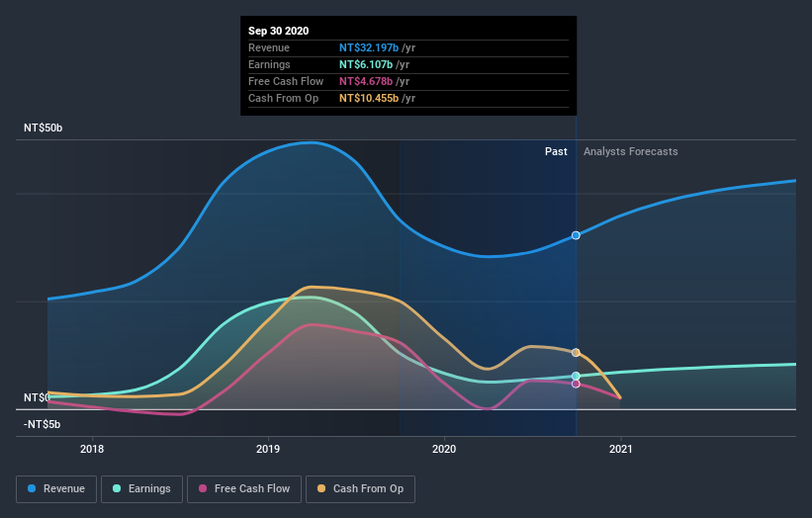Select the orange Cash From Op data point
Screen dimensions: 812x518
[576, 352]
